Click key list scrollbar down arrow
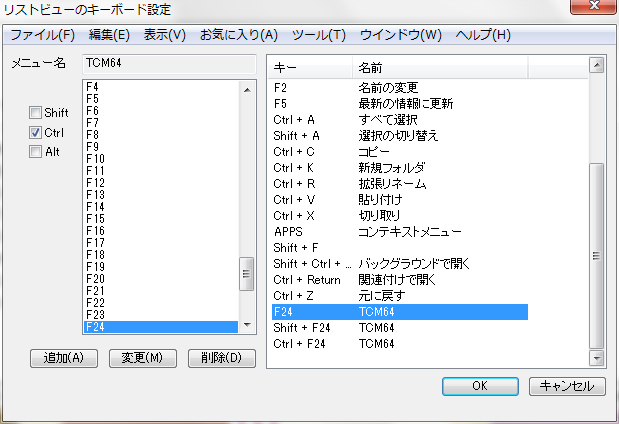The image size is (619, 424). pyautogui.click(x=247, y=325)
